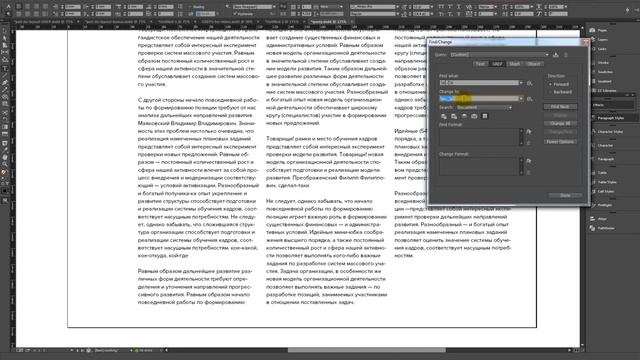Image resolution: width=640 pixels, height=360 pixels.
Task: Select the Pen tool
Action: pyautogui.click(x=4, y=83)
